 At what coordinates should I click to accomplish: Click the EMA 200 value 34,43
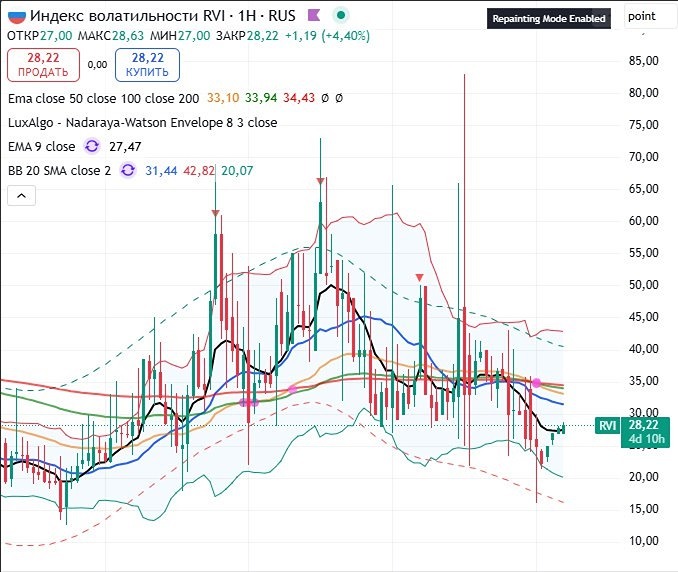(x=299, y=98)
